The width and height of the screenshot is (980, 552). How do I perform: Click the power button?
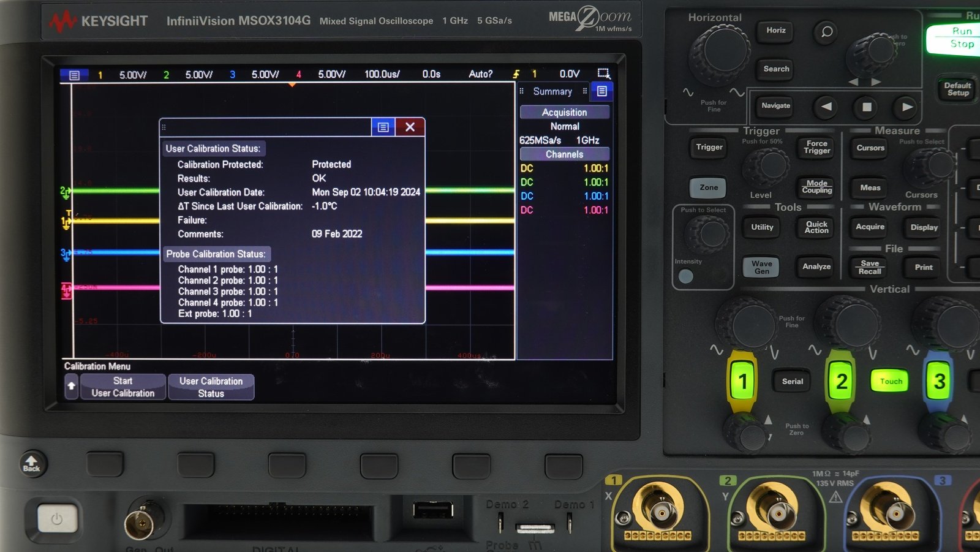[57, 519]
